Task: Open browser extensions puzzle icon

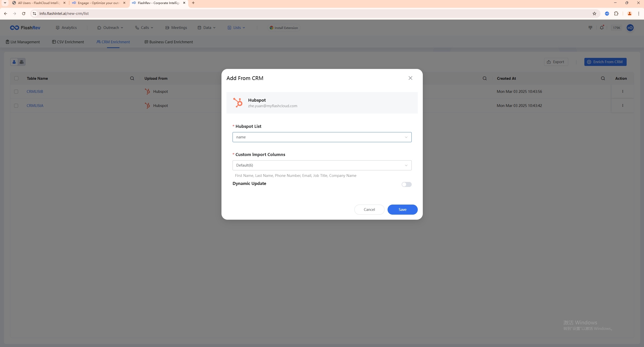Action: coord(616,14)
